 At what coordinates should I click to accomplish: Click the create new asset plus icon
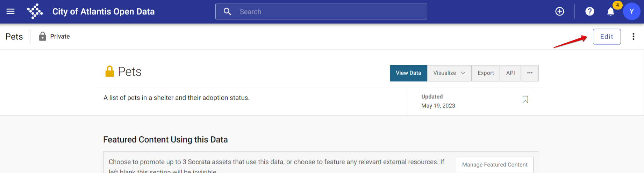click(560, 12)
